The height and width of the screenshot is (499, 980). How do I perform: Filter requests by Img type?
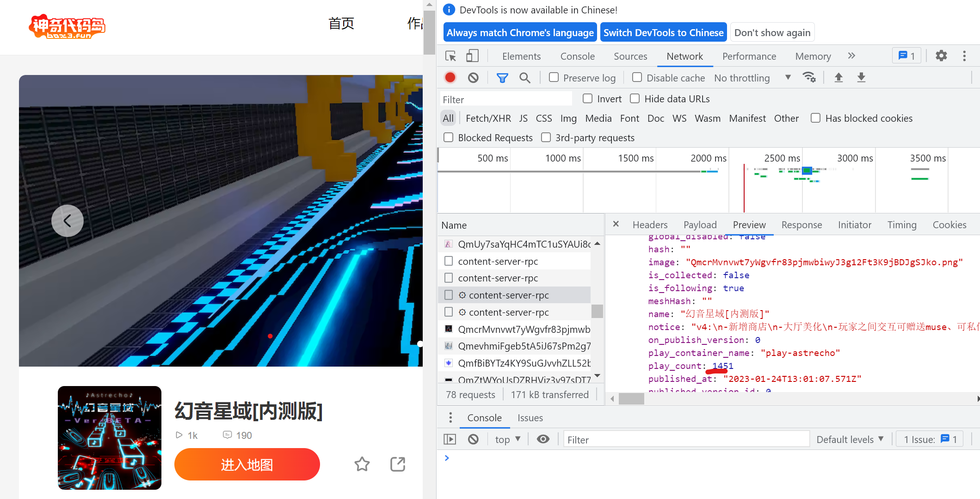pyautogui.click(x=568, y=118)
